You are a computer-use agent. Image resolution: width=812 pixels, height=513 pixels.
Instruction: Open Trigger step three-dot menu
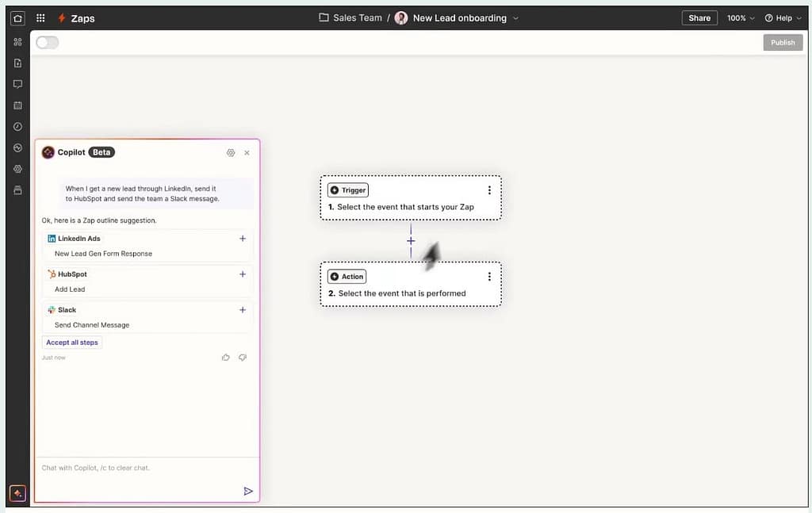click(x=489, y=190)
